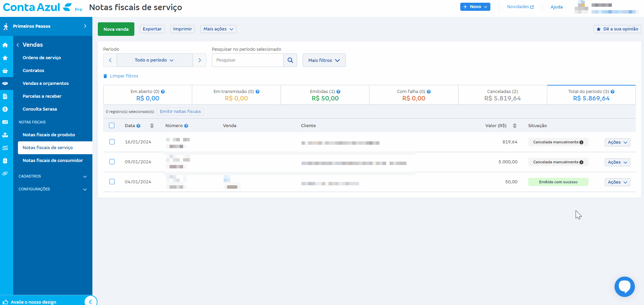Open Ações menu for the 5.000,00 invoice
This screenshot has height=305, width=644.
617,162
